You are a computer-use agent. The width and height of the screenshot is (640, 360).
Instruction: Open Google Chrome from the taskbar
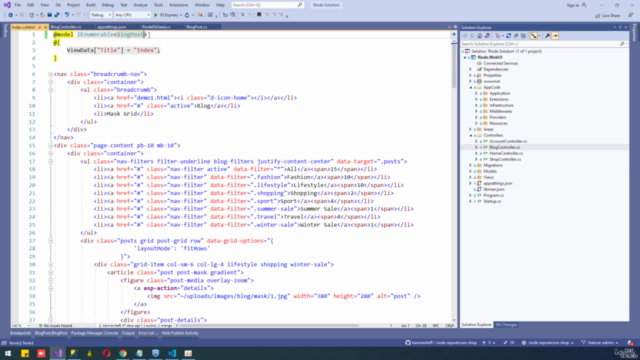pyautogui.click(x=123, y=353)
